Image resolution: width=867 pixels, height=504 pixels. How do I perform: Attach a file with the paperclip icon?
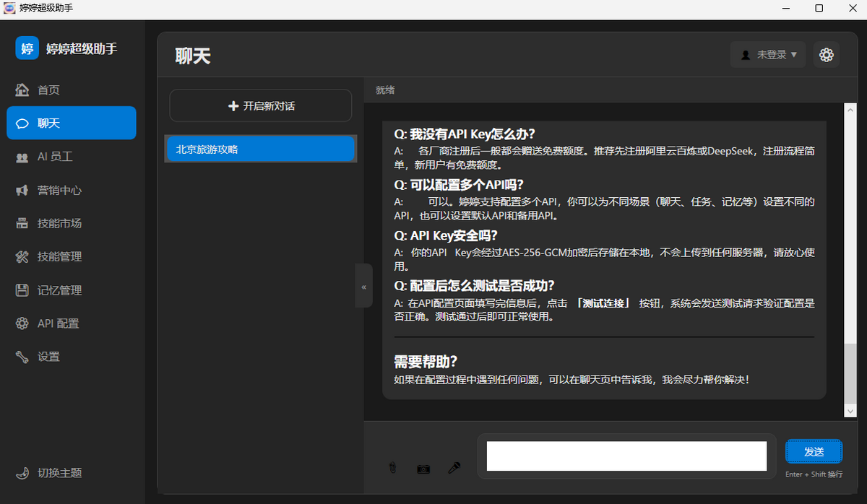click(x=392, y=468)
